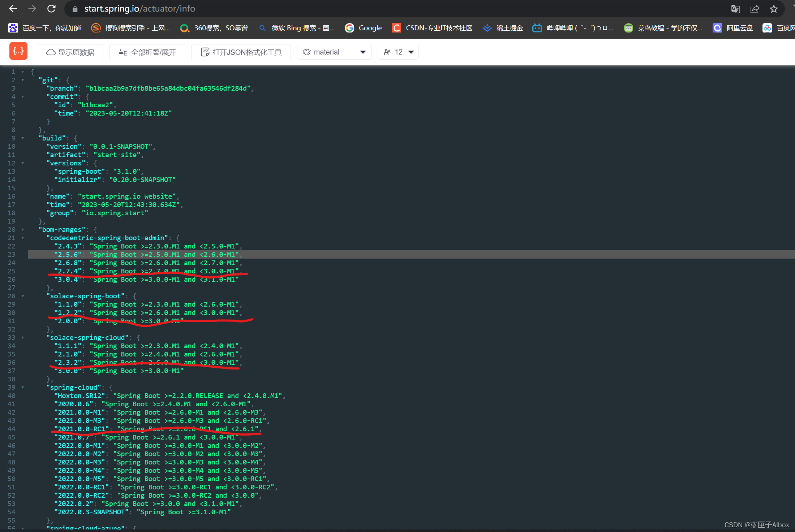The height and width of the screenshot is (532, 795).
Task: Click 显示原数据 to show raw data
Action: [x=70, y=52]
